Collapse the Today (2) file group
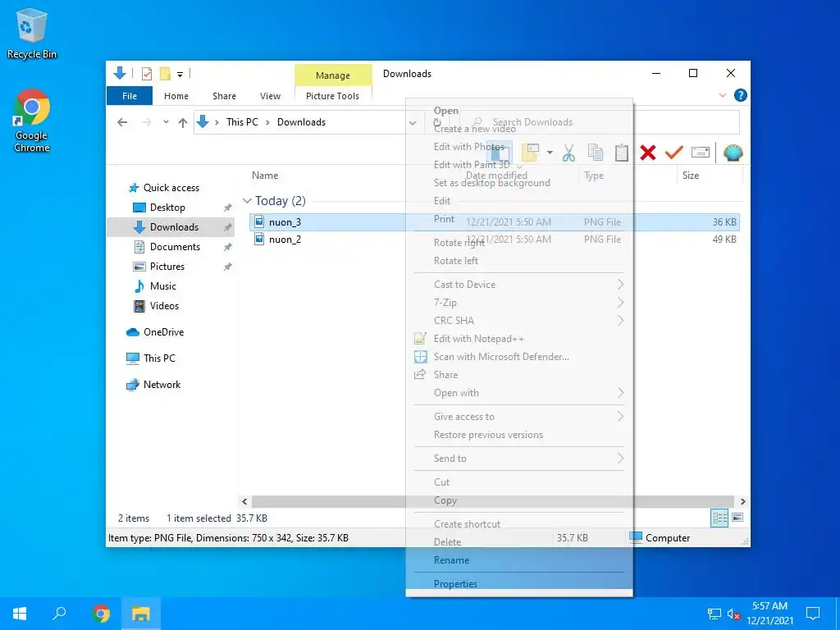Screen dimensions: 840x630 [247, 201]
